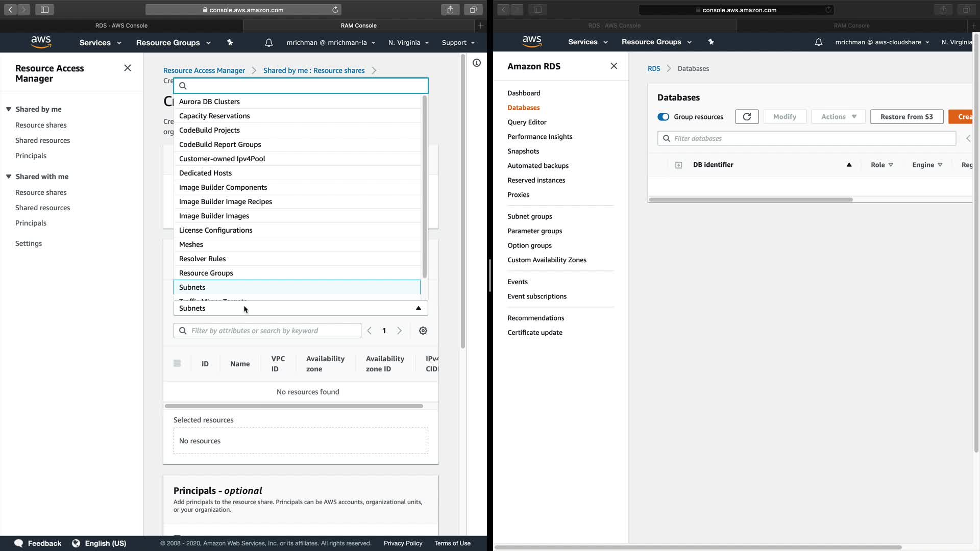Collapse the Shared by me section
Viewport: 980px width, 551px height.
[9, 109]
